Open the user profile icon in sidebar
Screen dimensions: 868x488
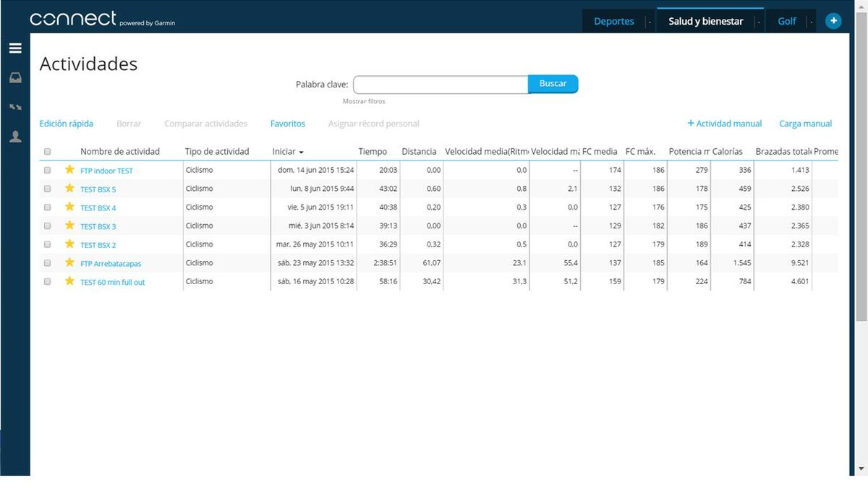15,137
